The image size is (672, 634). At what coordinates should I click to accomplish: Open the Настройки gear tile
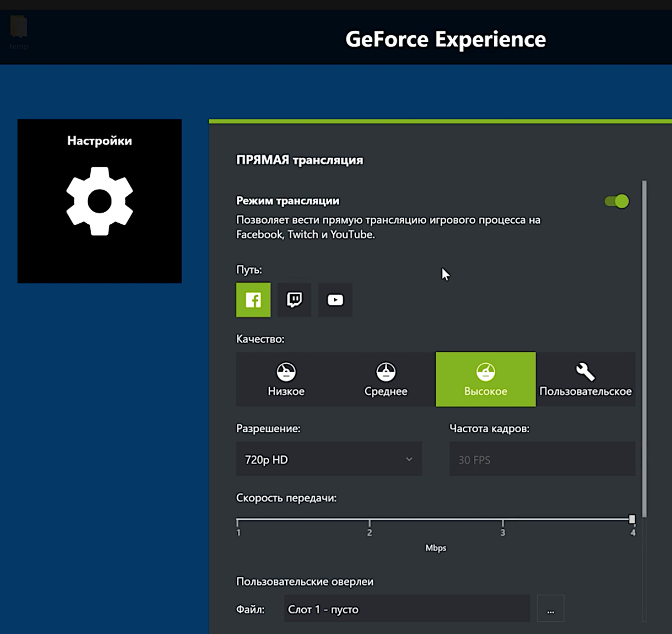point(100,201)
